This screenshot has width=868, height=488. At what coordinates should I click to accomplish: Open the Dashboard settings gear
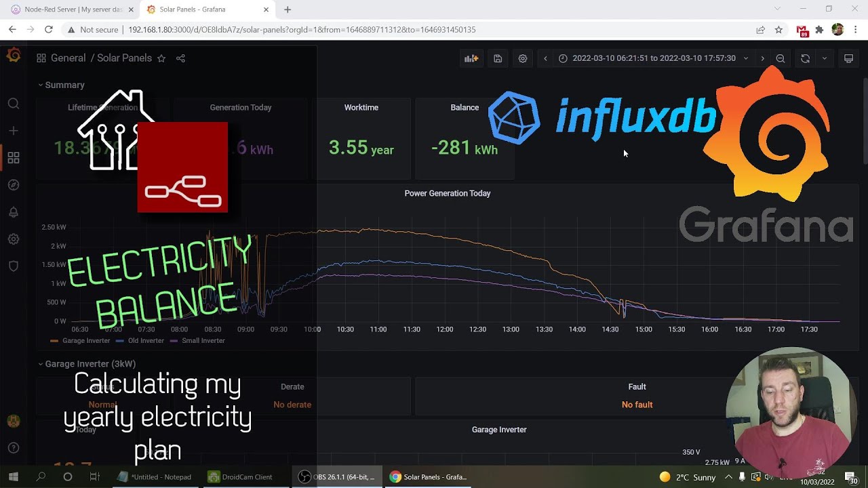tap(523, 58)
